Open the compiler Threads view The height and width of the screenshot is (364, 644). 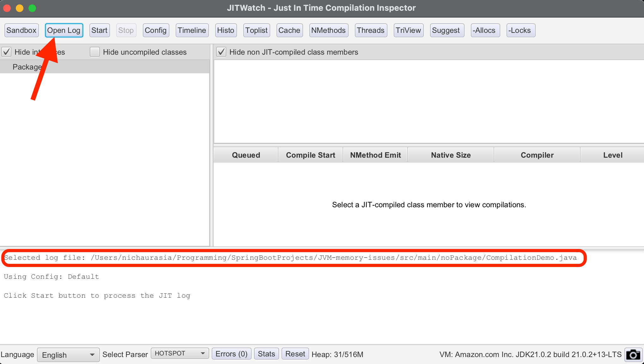click(x=371, y=30)
